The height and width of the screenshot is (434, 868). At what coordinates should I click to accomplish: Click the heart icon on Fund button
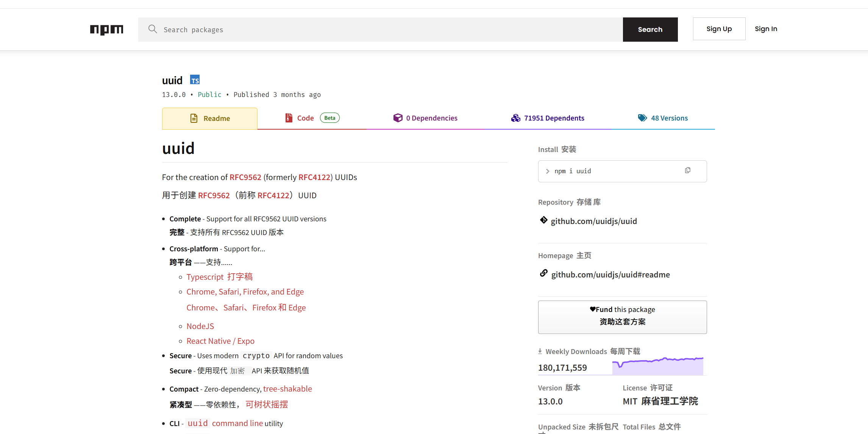coord(593,309)
